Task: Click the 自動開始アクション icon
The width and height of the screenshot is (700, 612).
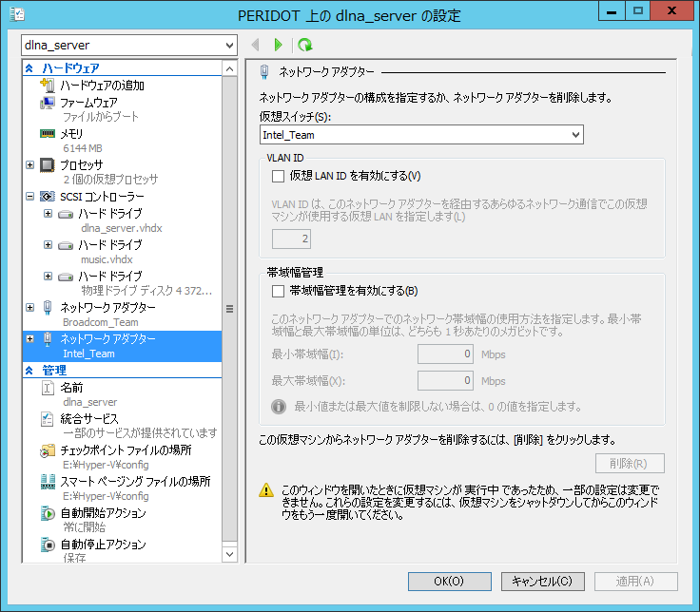Action: coord(48,513)
